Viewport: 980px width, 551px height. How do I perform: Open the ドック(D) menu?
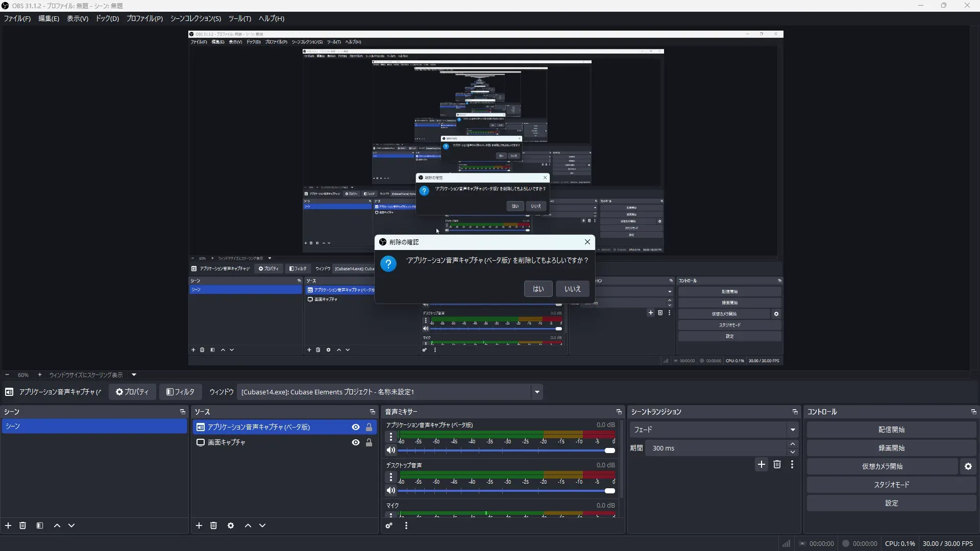107,18
